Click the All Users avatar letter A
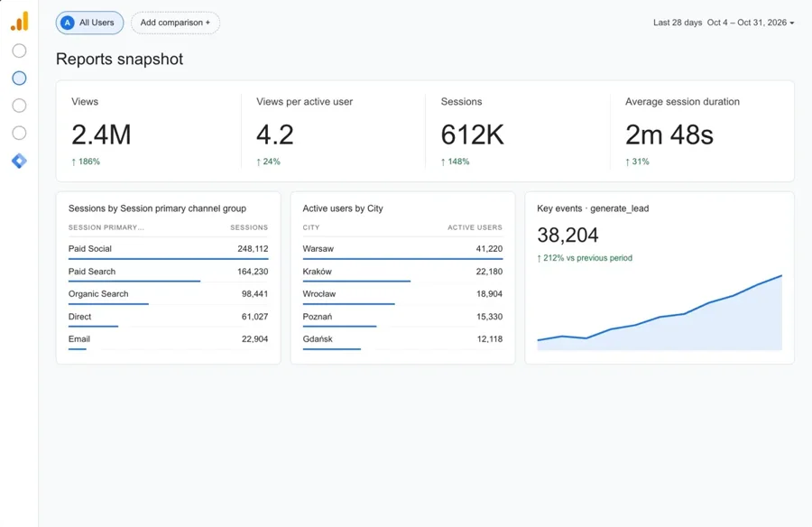The height and width of the screenshot is (527, 812). pyautogui.click(x=68, y=23)
